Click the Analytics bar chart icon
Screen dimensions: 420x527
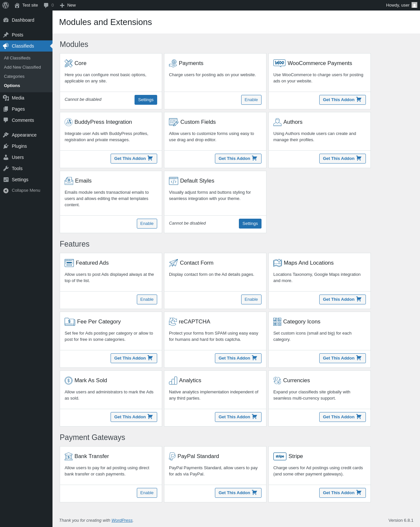(x=173, y=380)
